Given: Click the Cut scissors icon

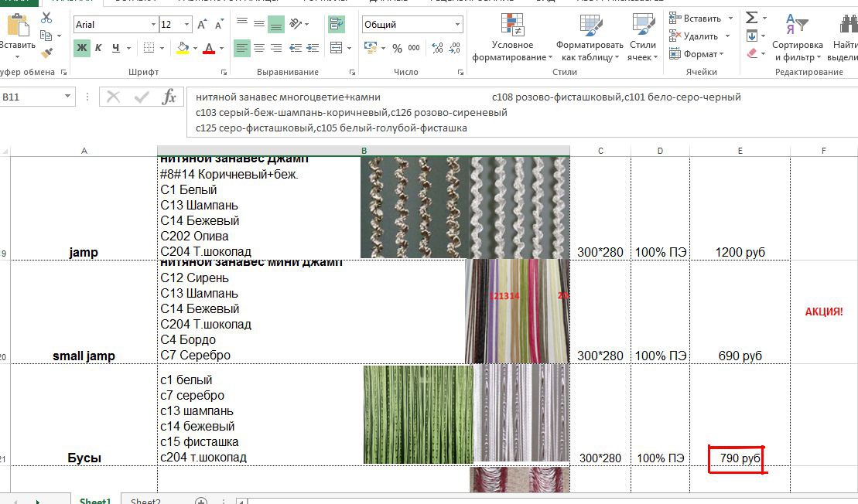Looking at the screenshot, I should (x=46, y=18).
